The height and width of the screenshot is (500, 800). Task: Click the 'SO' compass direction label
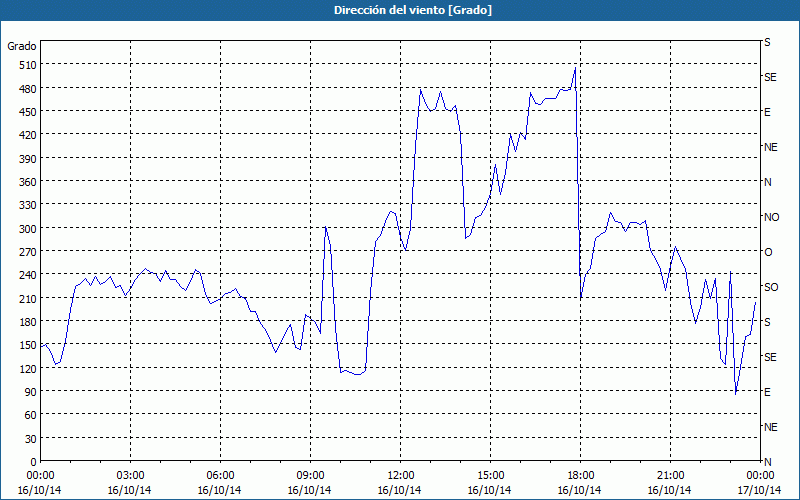[771, 287]
